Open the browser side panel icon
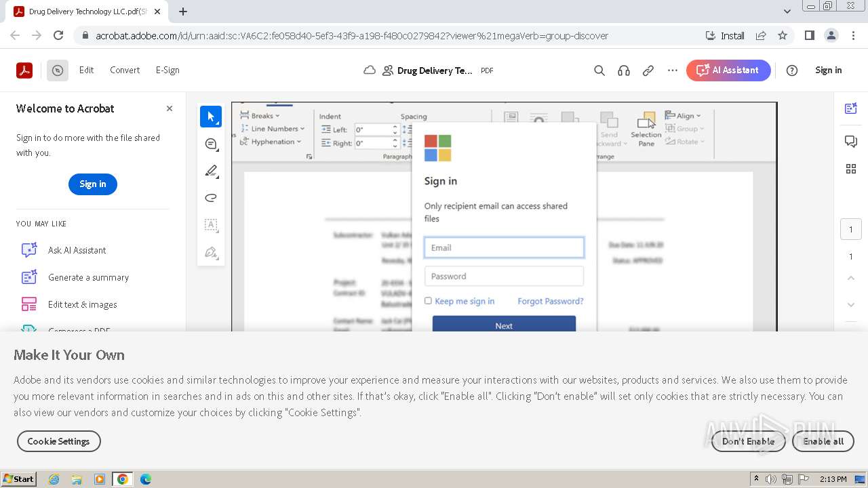868x488 pixels. [809, 35]
